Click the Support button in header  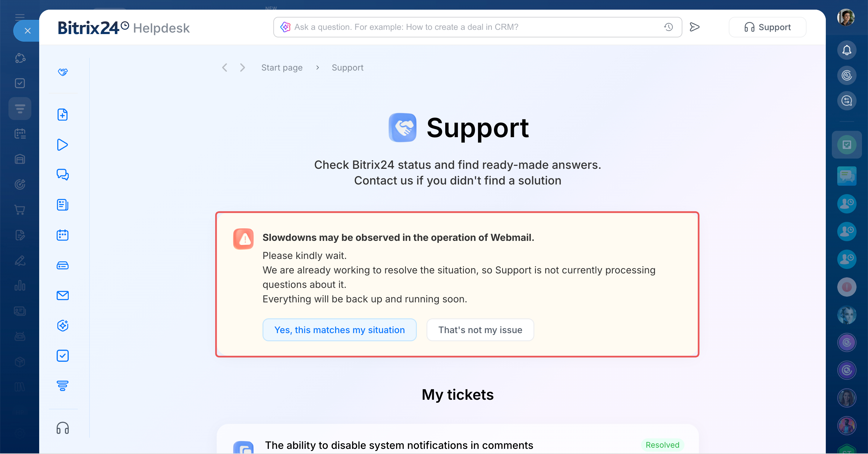click(x=767, y=27)
